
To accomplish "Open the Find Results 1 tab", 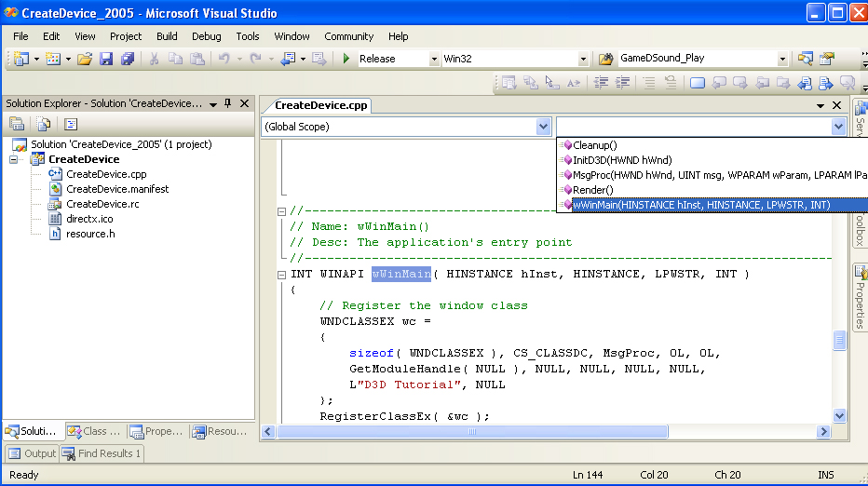I will [x=102, y=454].
